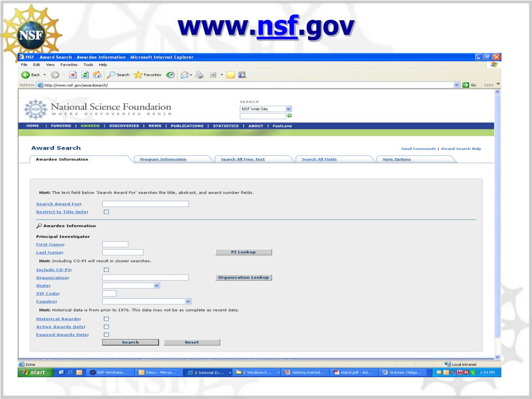
Task: Switch to the Search All Fields tab
Action: click(x=320, y=159)
